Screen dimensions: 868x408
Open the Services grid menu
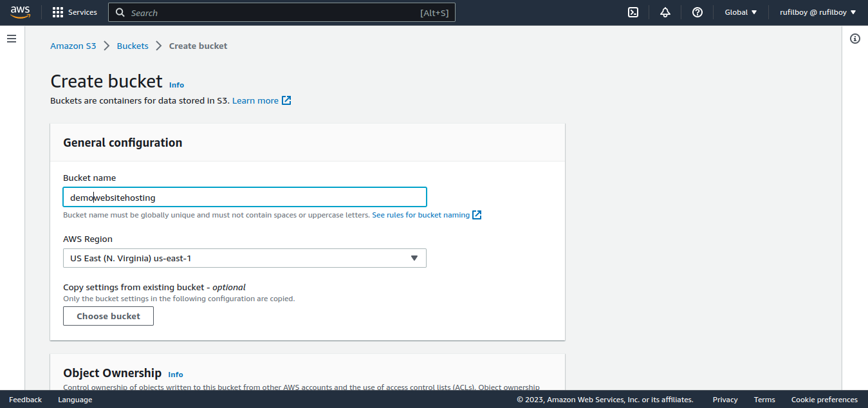coord(75,12)
